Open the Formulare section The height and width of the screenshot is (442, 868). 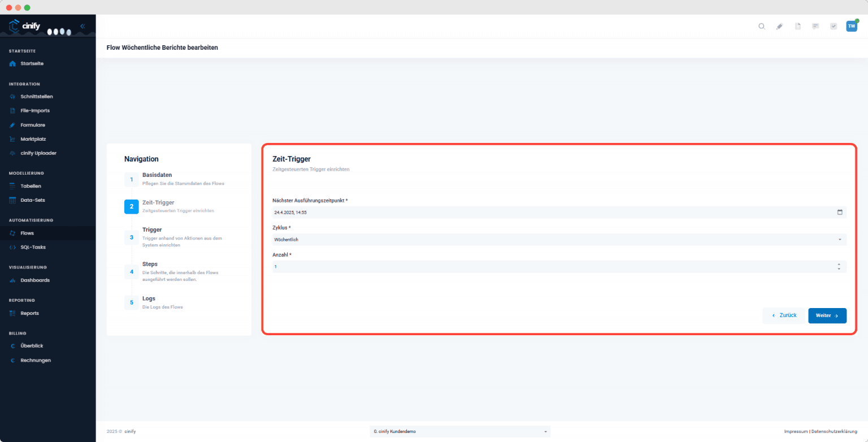click(33, 124)
